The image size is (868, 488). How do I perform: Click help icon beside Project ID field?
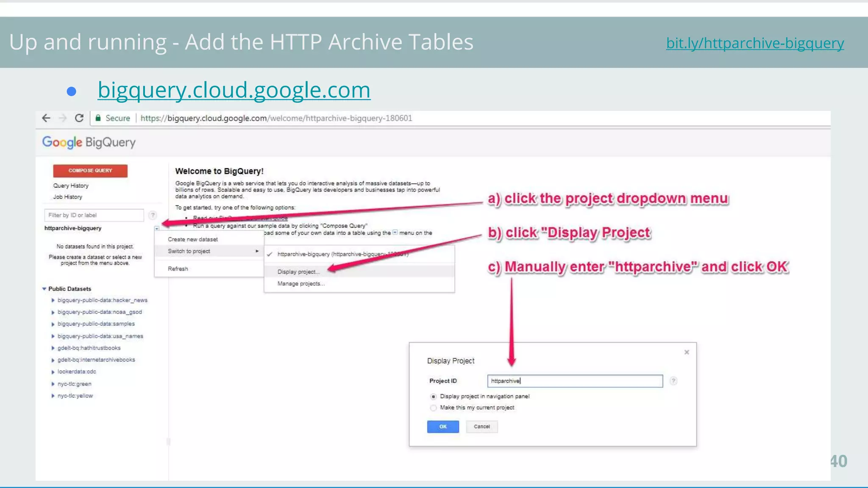[x=673, y=381]
